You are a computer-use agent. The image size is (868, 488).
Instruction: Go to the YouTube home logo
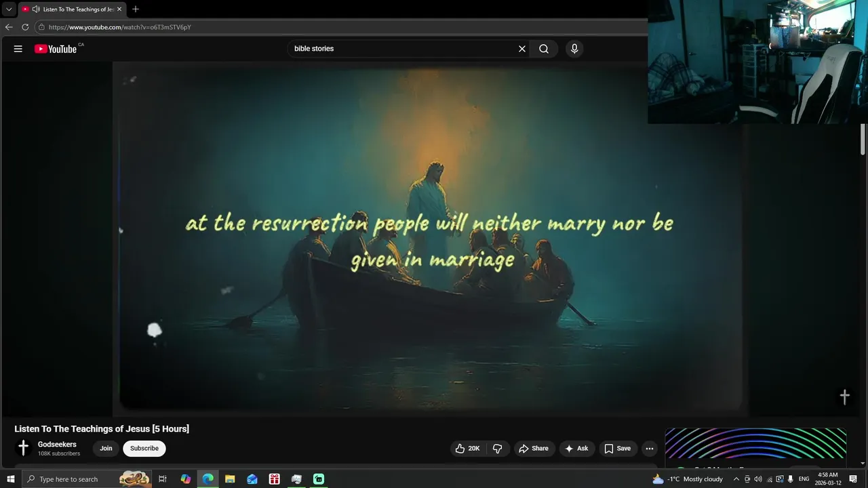tap(56, 49)
